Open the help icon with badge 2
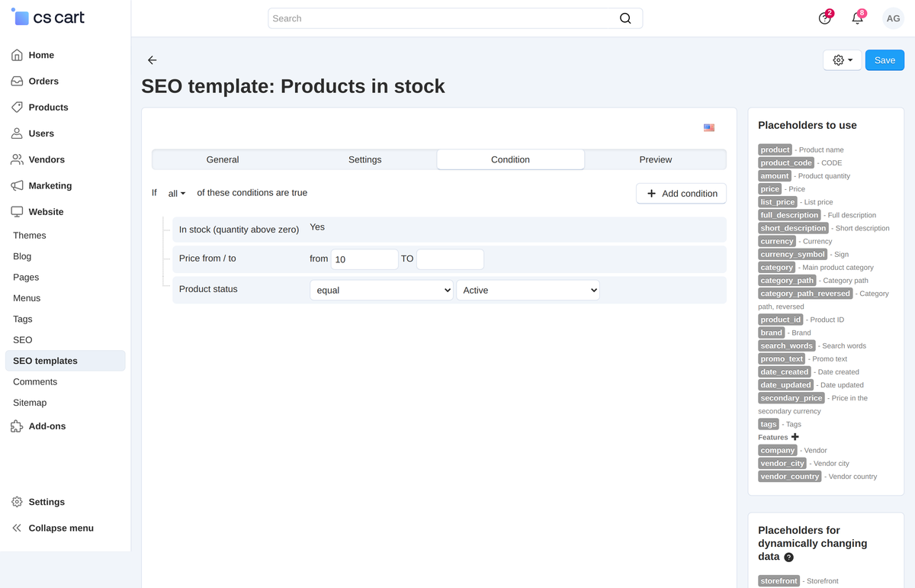Screen dimensions: 915x588 pyautogui.click(x=825, y=18)
